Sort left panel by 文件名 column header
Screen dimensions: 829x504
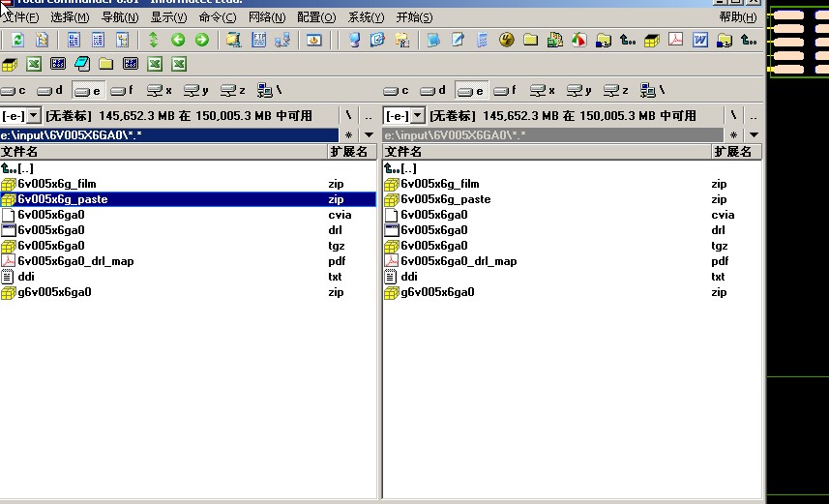click(x=163, y=152)
